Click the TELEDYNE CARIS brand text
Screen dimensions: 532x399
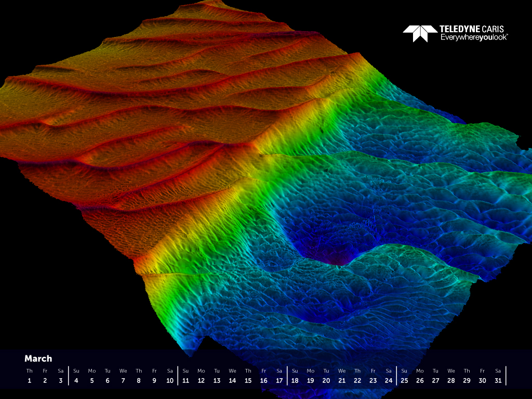pyautogui.click(x=472, y=29)
